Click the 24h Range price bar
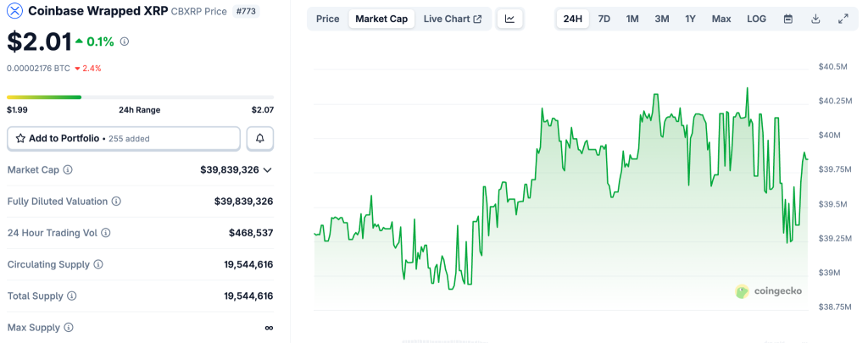The image size is (868, 343). [x=140, y=97]
